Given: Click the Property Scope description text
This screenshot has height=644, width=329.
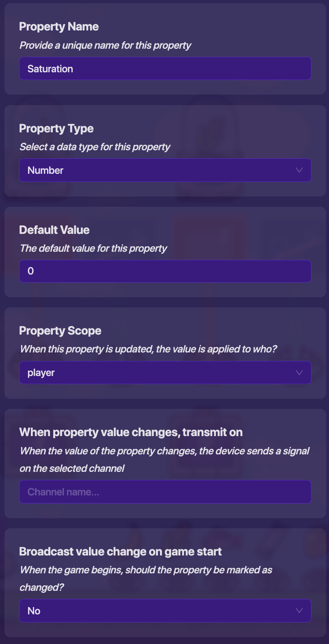Looking at the screenshot, I should click(148, 349).
